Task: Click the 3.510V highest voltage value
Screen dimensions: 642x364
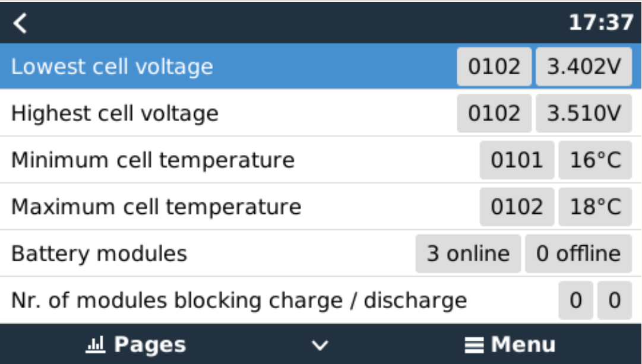Action: (x=583, y=113)
